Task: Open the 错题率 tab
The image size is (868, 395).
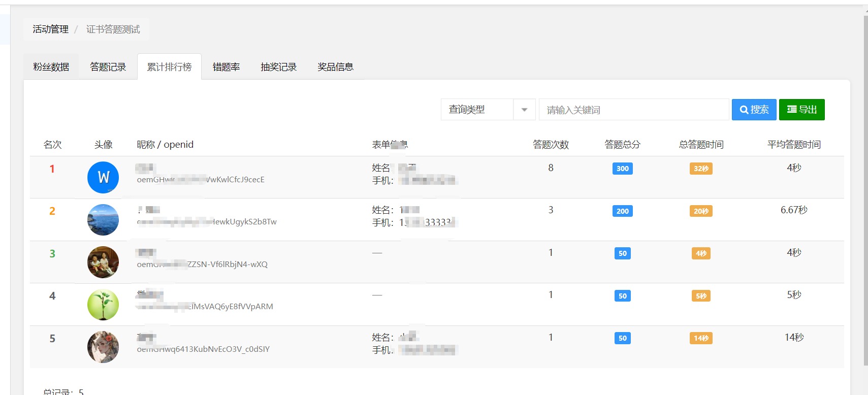Action: [x=226, y=67]
